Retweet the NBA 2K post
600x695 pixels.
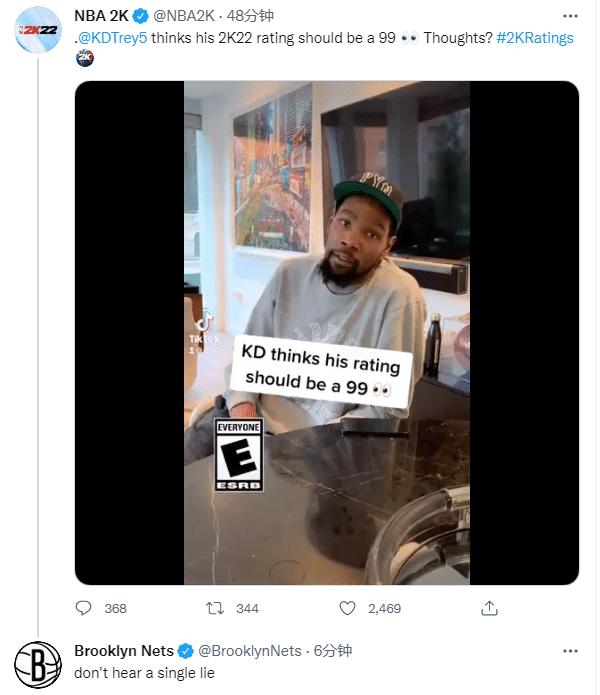213,608
